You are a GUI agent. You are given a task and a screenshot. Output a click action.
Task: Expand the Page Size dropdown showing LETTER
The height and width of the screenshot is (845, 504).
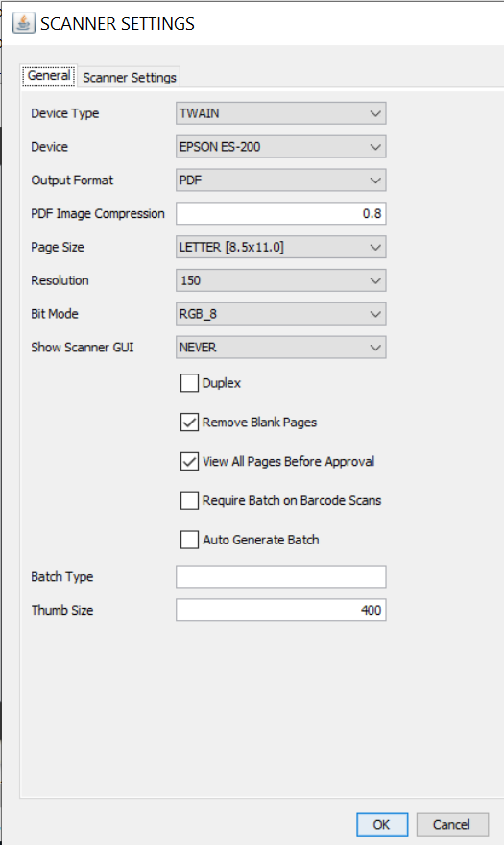coord(281,247)
